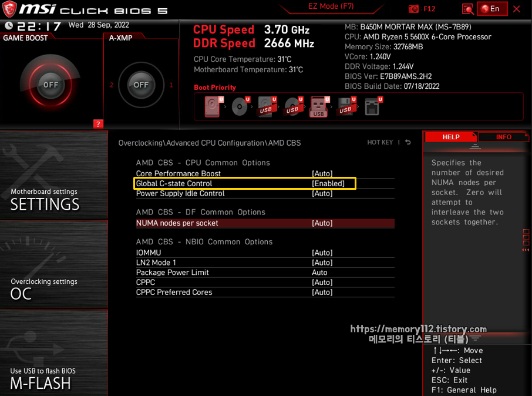The height and width of the screenshot is (396, 532).
Task: Toggle the A-XMP OFF knob
Action: 141,85
